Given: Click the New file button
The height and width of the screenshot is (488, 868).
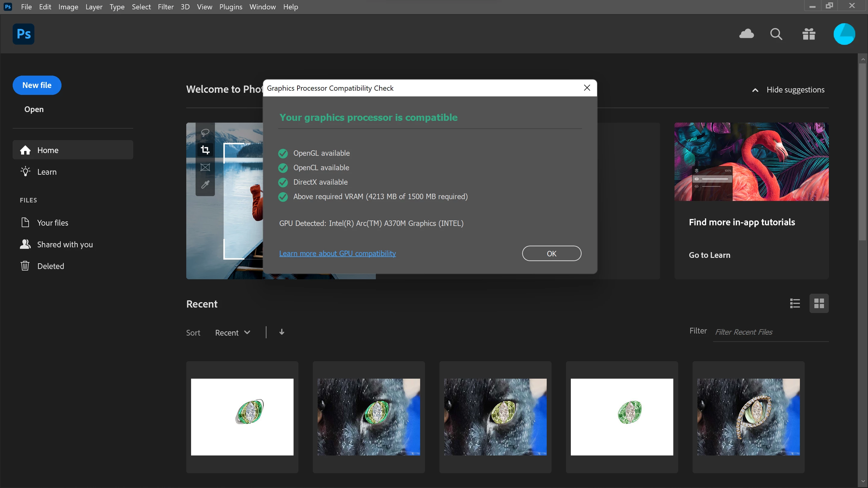Looking at the screenshot, I should click(x=37, y=85).
